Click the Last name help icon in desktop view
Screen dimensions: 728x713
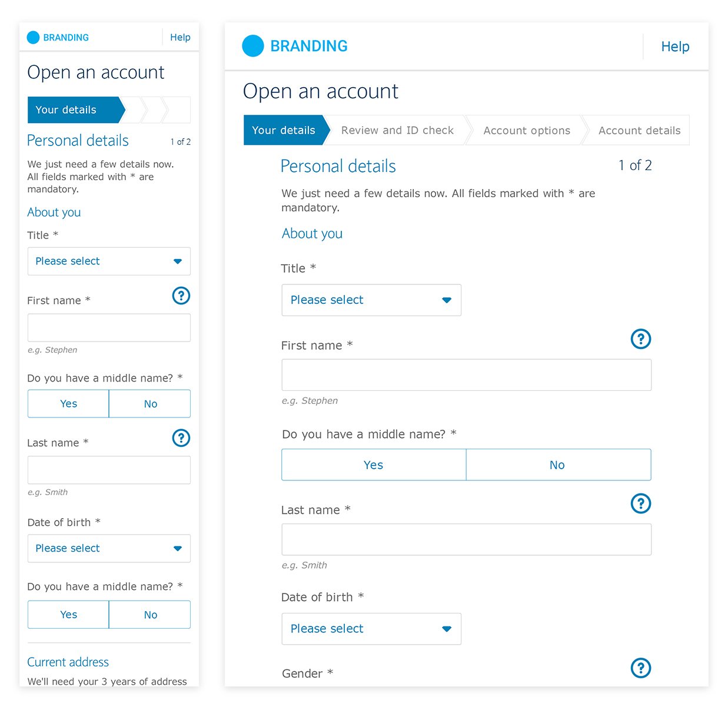click(x=641, y=503)
